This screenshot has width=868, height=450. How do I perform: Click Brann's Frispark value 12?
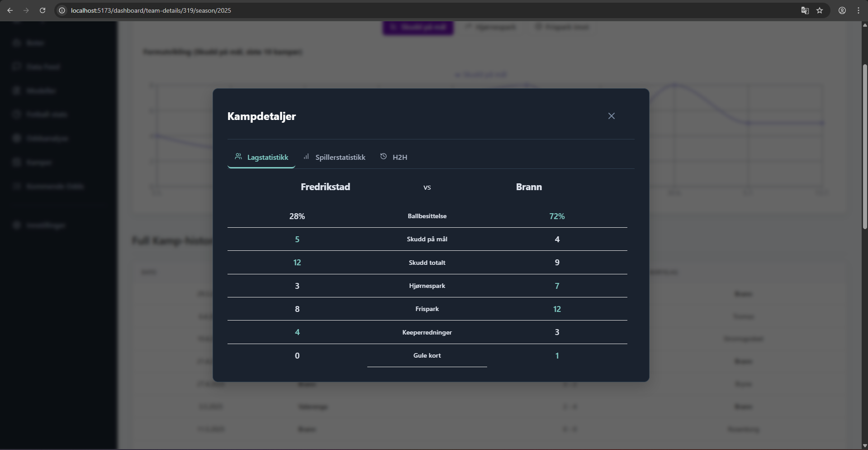pos(557,309)
